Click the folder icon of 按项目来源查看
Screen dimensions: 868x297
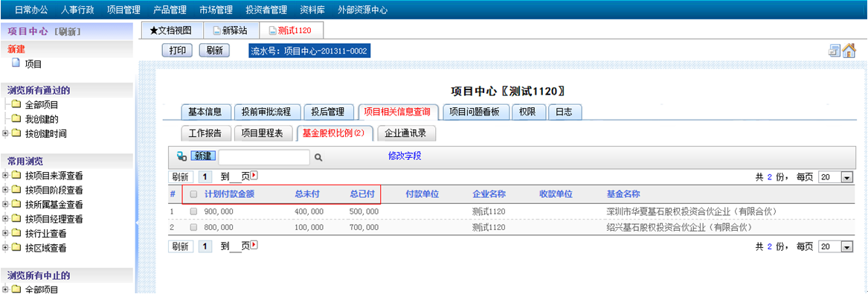coord(16,176)
